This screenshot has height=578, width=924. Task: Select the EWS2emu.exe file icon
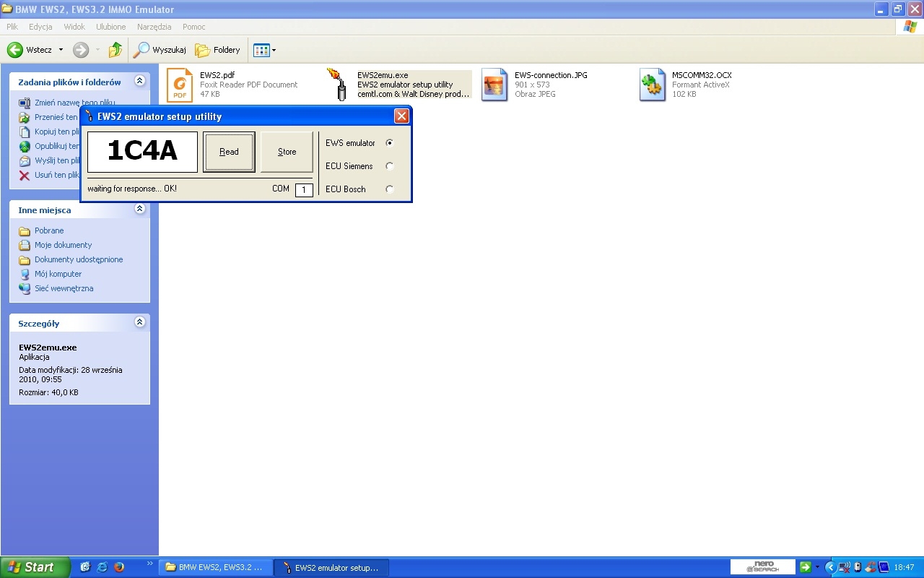click(x=337, y=85)
